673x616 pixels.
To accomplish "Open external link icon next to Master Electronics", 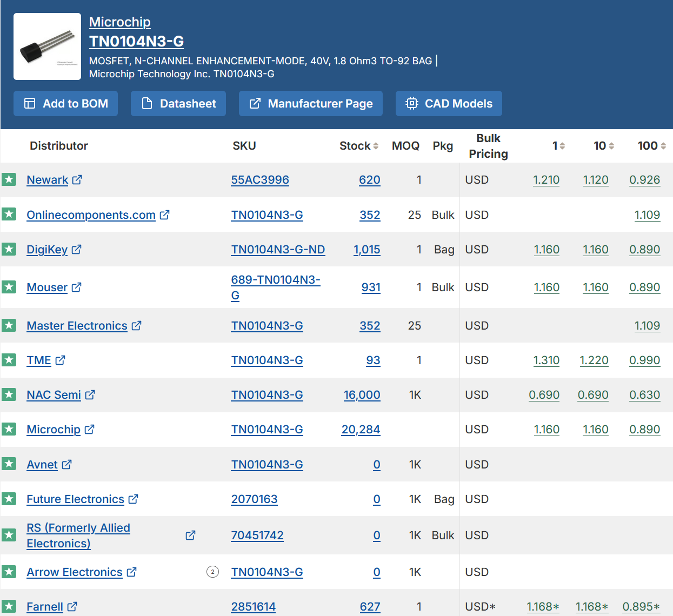I will 136,325.
